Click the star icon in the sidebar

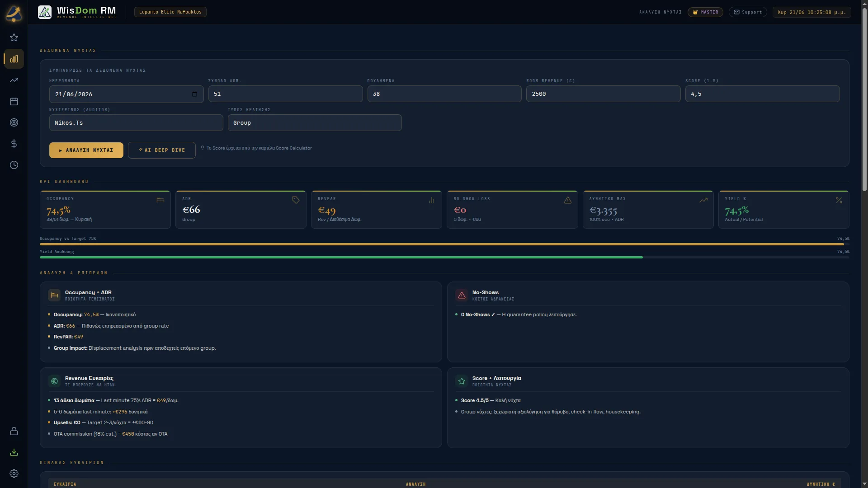[x=14, y=38]
